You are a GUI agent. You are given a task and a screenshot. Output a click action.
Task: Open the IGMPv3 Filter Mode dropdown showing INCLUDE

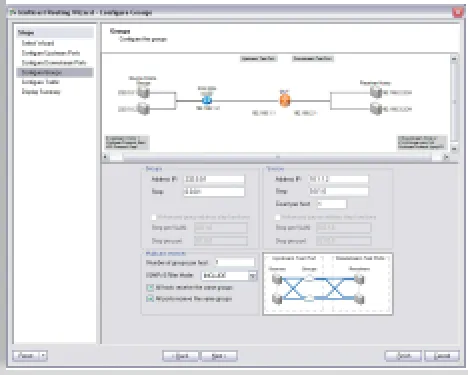[x=229, y=276]
